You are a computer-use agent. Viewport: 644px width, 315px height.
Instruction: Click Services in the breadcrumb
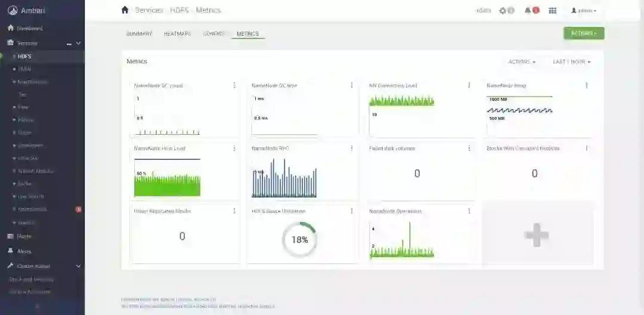click(x=148, y=10)
